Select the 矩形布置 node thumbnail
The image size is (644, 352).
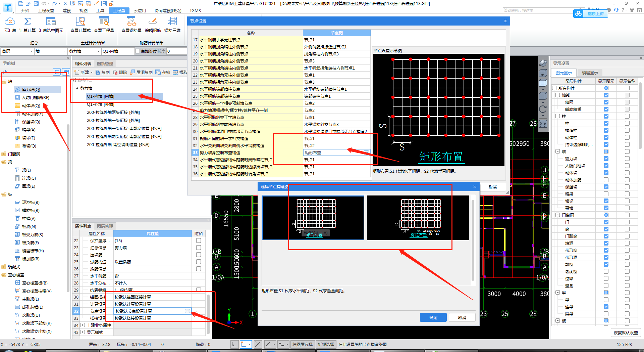tap(313, 218)
